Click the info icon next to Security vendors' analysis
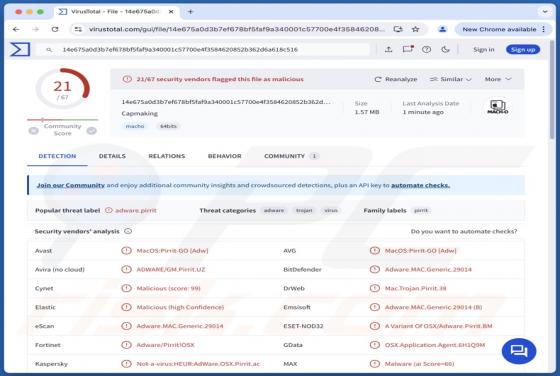The height and width of the screenshot is (376, 560). (x=128, y=231)
